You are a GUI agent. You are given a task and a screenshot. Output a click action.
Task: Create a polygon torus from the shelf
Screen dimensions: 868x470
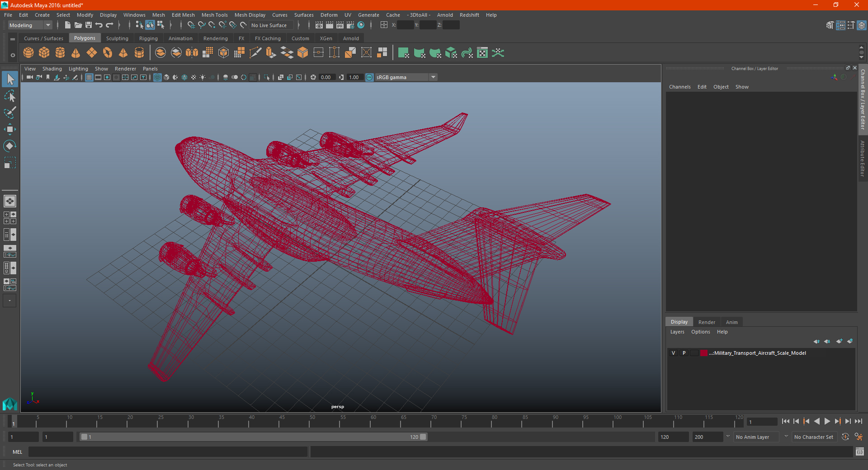(x=108, y=53)
